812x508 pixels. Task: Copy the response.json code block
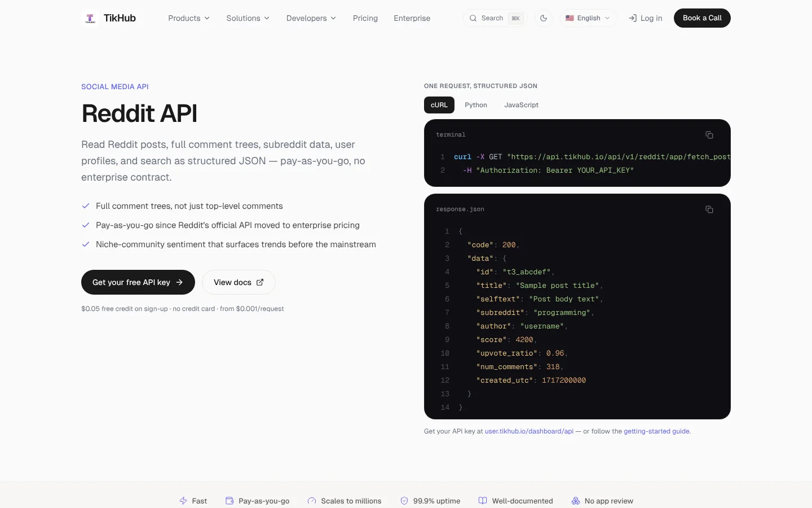click(x=709, y=209)
